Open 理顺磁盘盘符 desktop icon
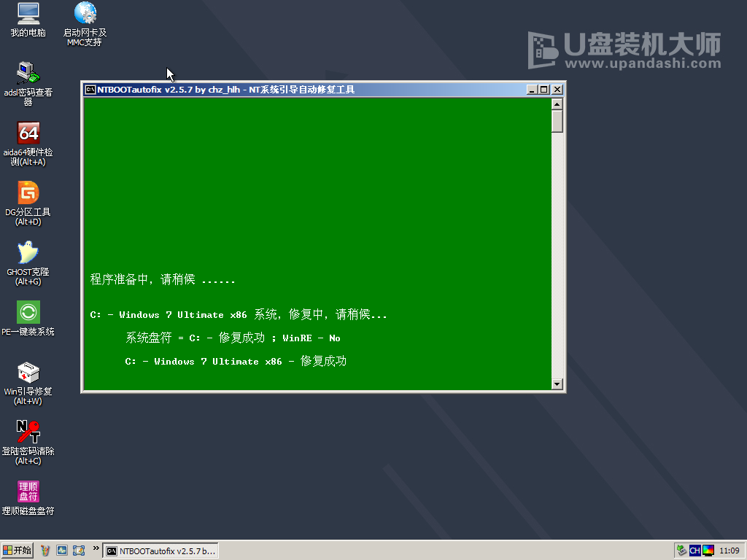Viewport: 747px width, 560px height. (x=28, y=491)
